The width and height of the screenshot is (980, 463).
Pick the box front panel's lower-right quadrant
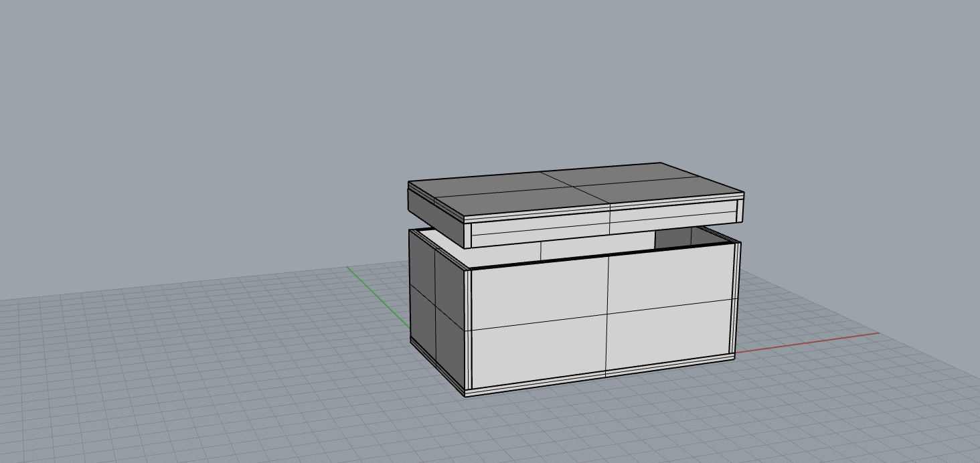pos(669,335)
